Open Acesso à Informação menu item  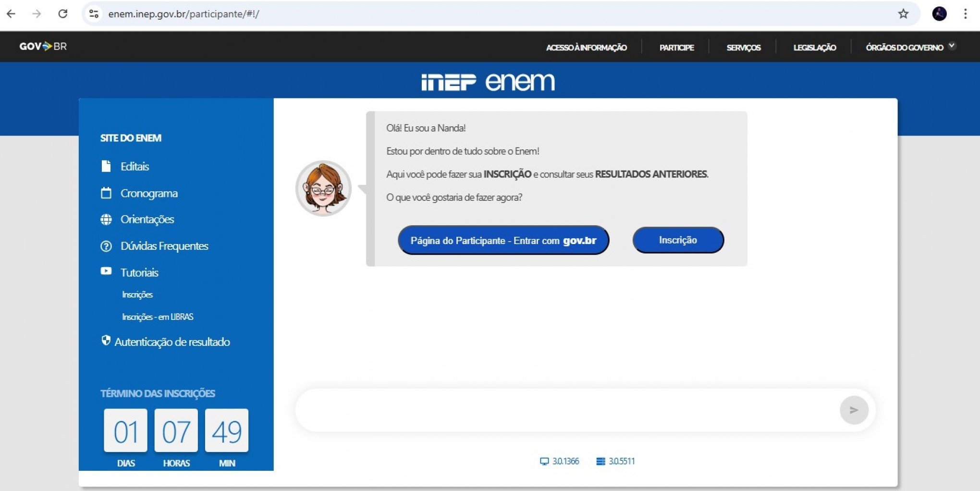(587, 48)
